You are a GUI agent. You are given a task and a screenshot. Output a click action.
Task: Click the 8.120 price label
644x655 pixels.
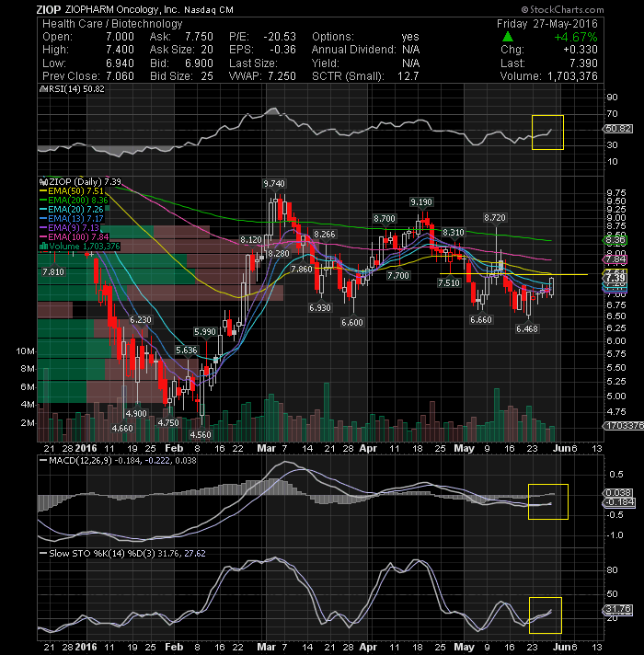251,240
